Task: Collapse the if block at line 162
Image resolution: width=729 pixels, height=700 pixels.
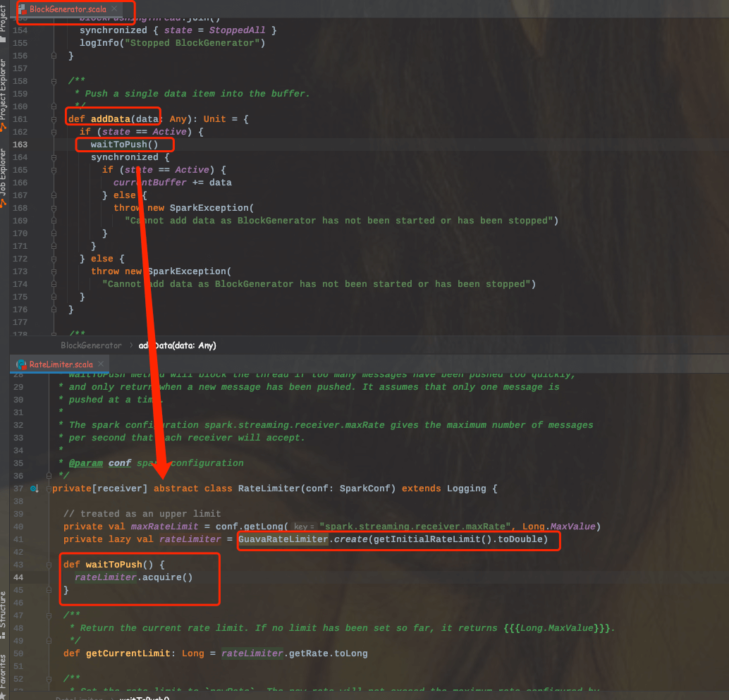Action: point(54,132)
